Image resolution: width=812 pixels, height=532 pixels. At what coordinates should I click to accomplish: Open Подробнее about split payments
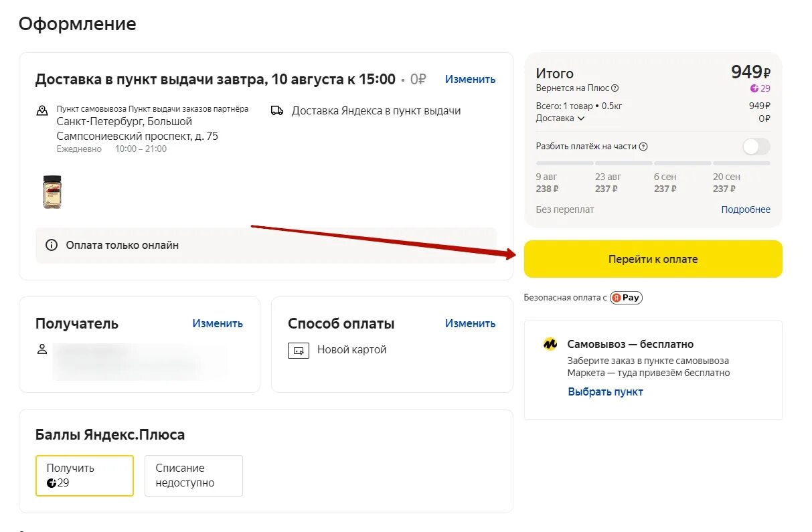click(x=745, y=209)
